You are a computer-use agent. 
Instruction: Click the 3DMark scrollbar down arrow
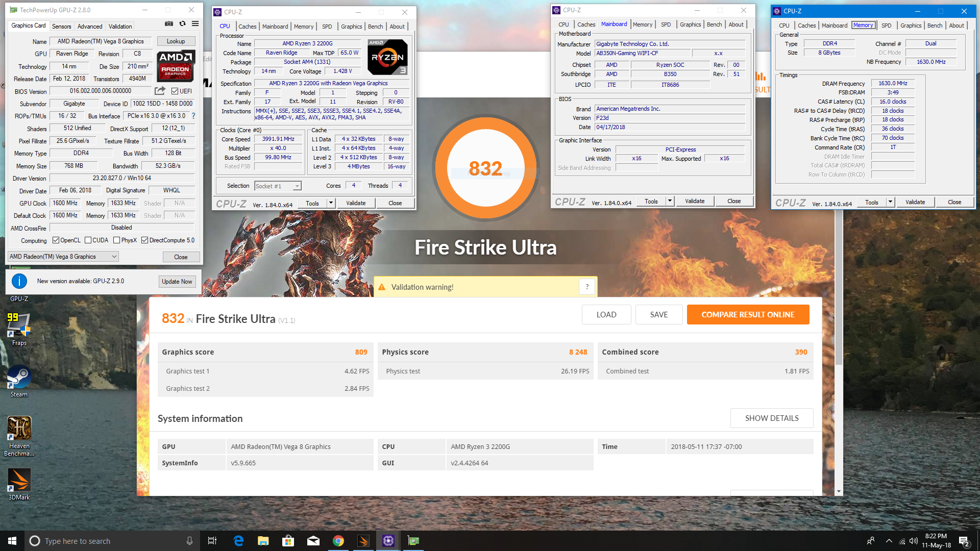point(839,491)
